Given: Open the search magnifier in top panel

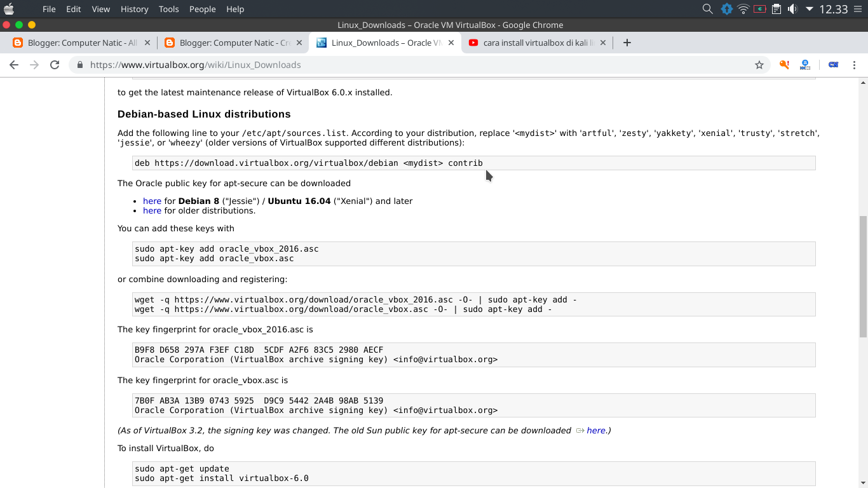Looking at the screenshot, I should tap(707, 9).
